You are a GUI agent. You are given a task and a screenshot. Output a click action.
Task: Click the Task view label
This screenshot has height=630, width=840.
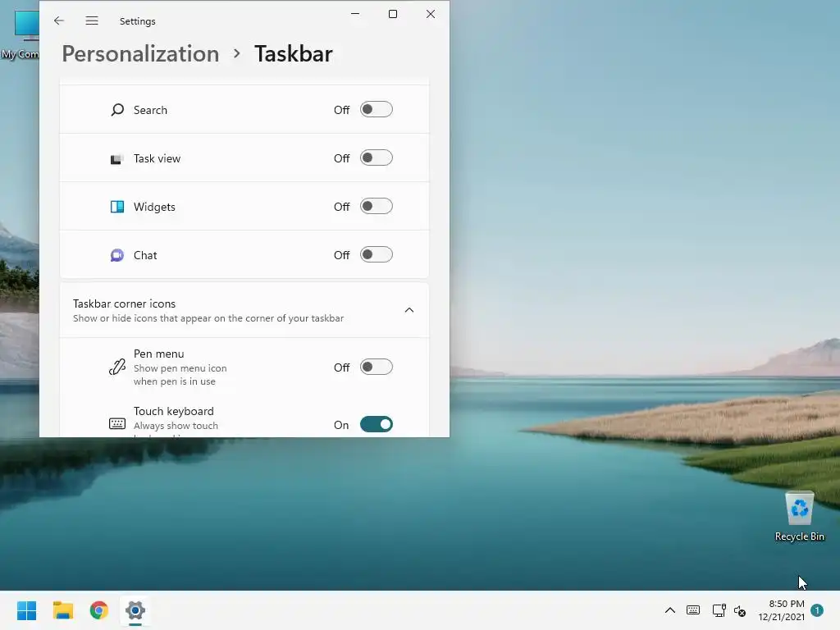click(157, 158)
